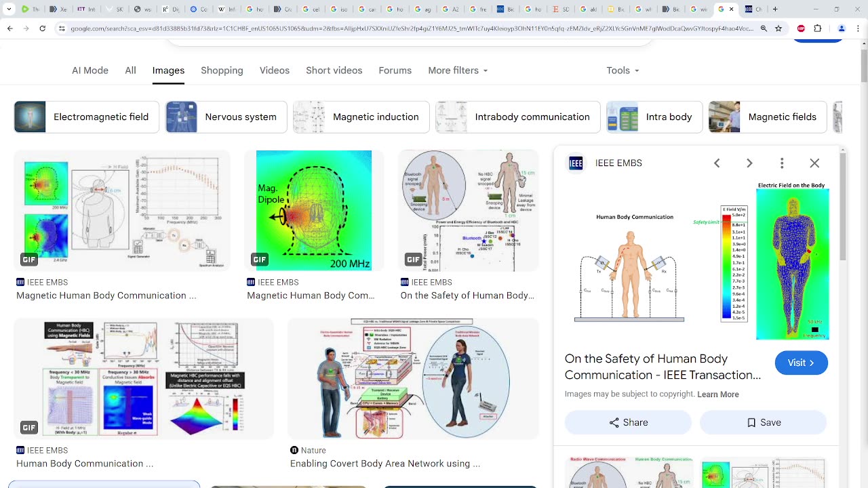Click 'Enabling Covert Body Area Network using' title

click(x=385, y=464)
